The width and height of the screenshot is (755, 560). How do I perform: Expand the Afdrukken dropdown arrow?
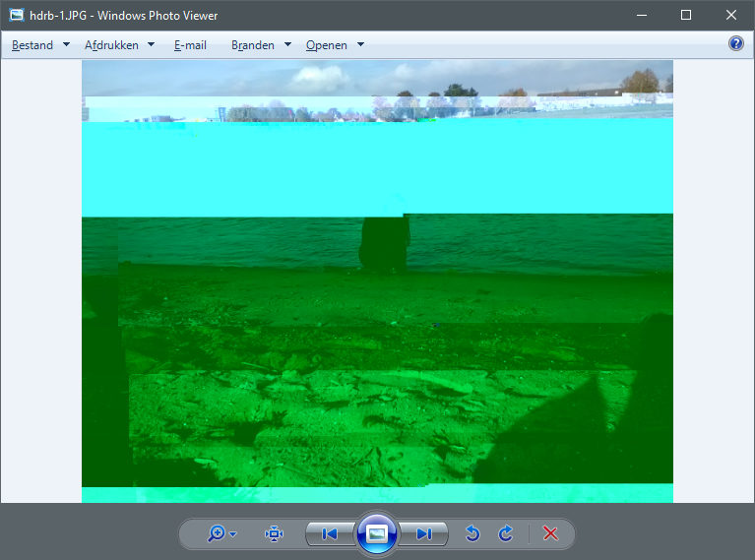(151, 45)
